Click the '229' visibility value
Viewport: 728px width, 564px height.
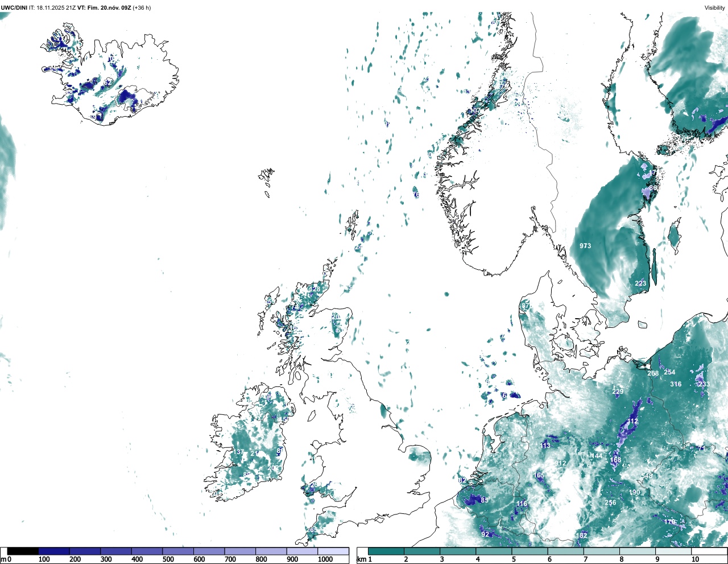coord(618,391)
